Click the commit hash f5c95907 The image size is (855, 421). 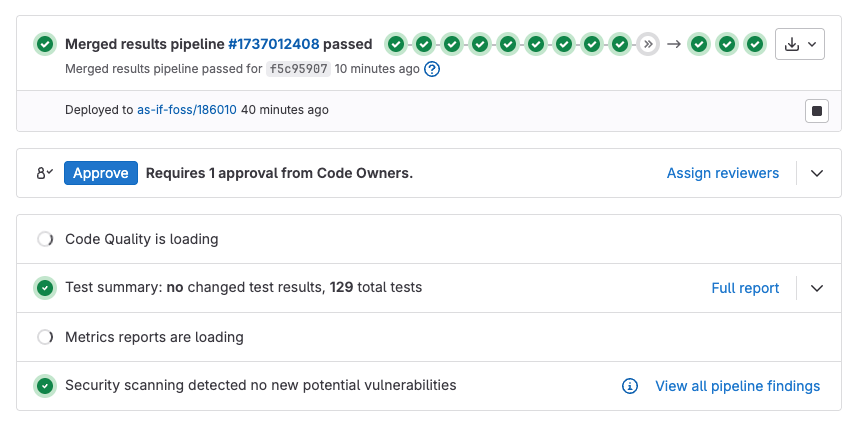[x=298, y=69]
